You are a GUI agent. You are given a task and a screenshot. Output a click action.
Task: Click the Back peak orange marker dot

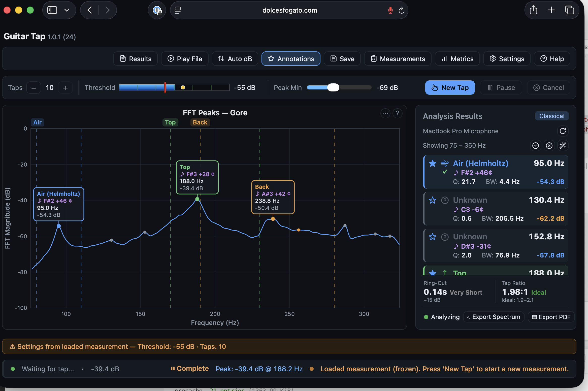click(273, 219)
